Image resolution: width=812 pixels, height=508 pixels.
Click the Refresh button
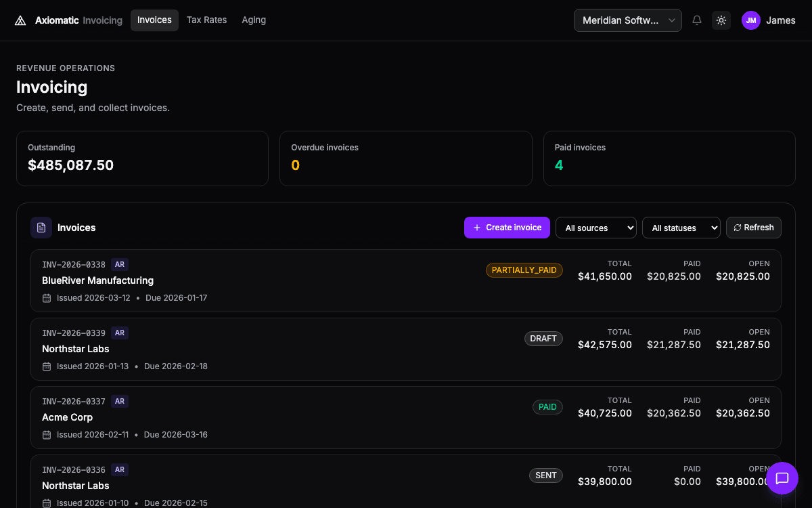753,228
